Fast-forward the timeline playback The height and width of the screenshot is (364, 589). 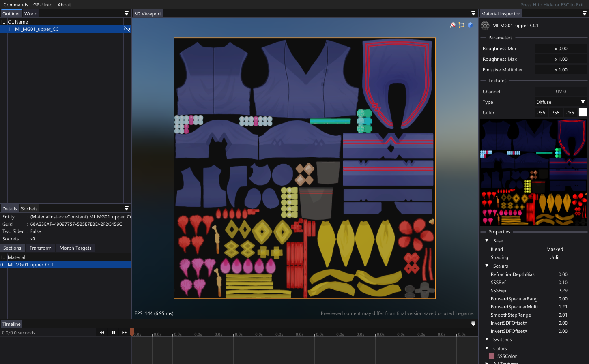tap(124, 332)
